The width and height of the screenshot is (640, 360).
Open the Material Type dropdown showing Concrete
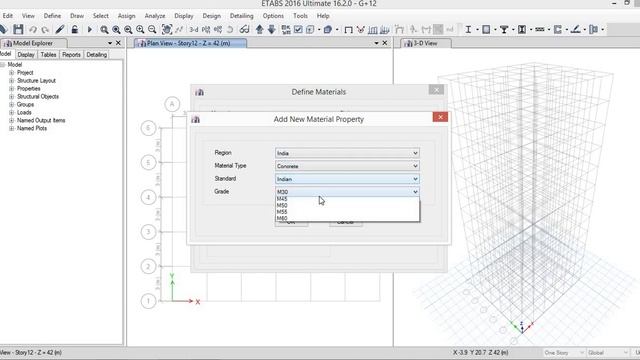(347, 166)
